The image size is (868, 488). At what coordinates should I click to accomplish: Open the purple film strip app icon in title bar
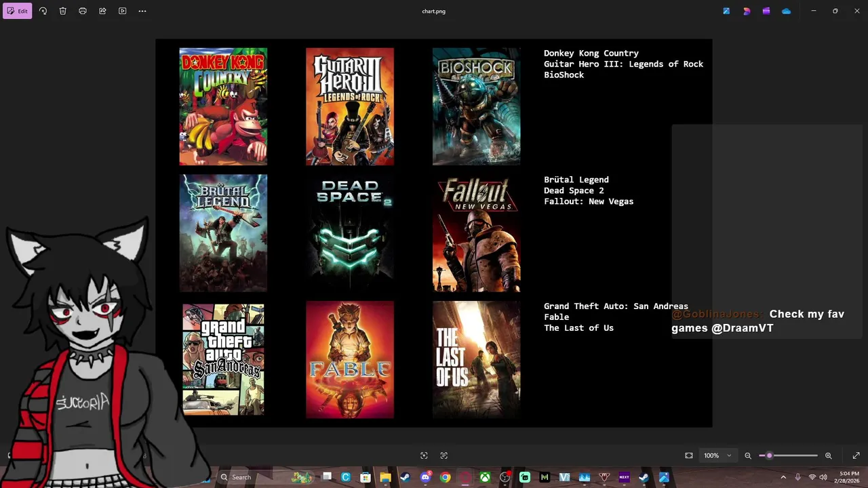(x=766, y=11)
